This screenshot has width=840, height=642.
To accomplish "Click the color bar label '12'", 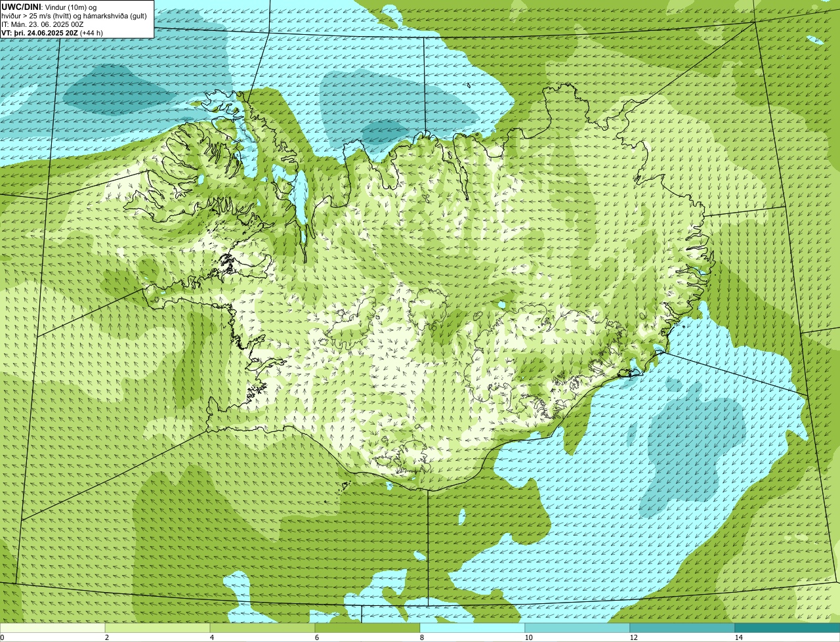I will 633,637.
